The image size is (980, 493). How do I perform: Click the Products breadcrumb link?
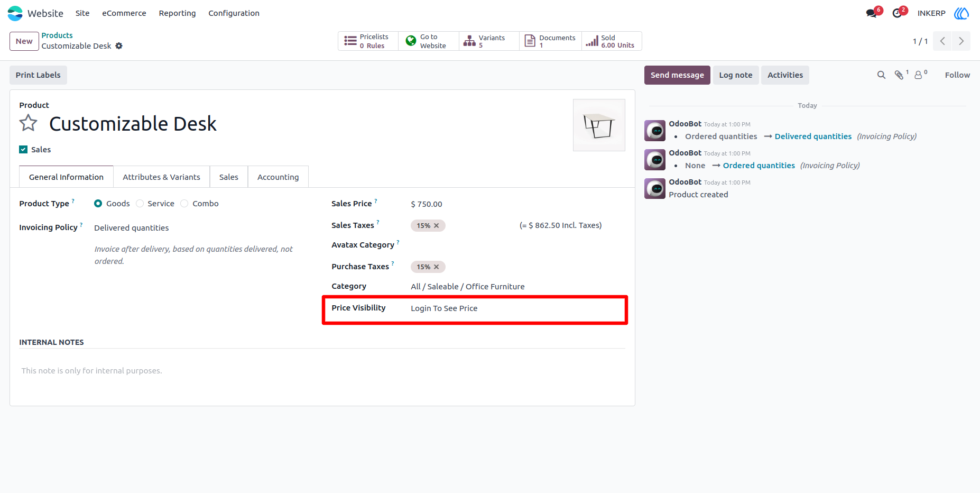[57, 35]
